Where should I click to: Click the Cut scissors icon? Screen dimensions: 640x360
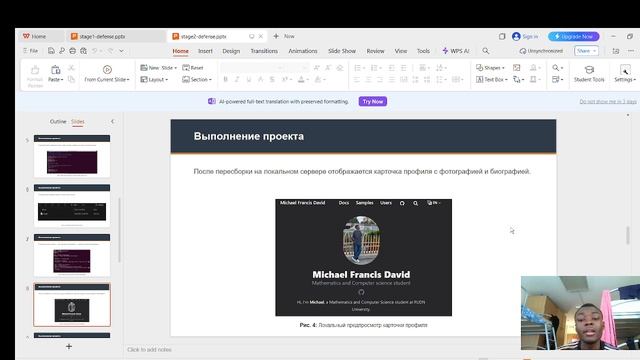(71, 68)
